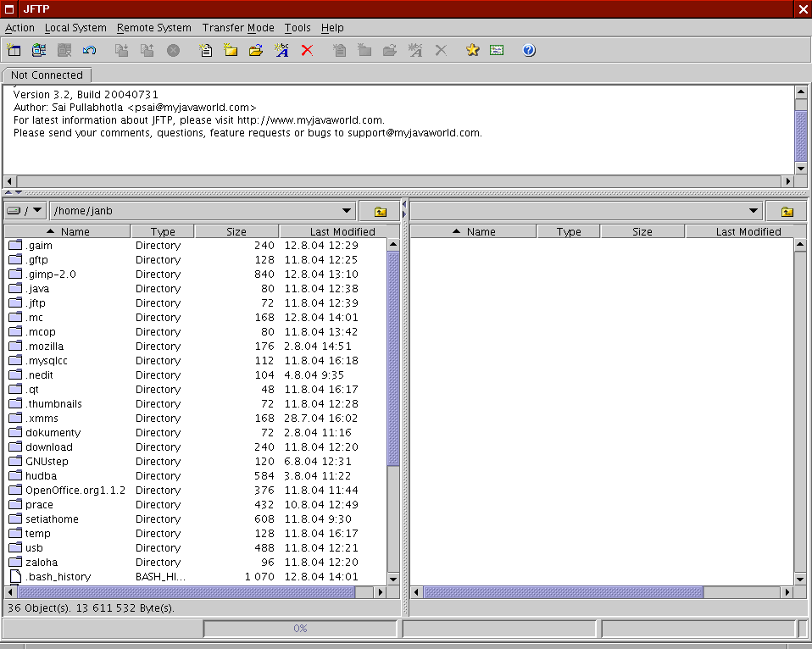Open the Remote System menu

coord(153,28)
